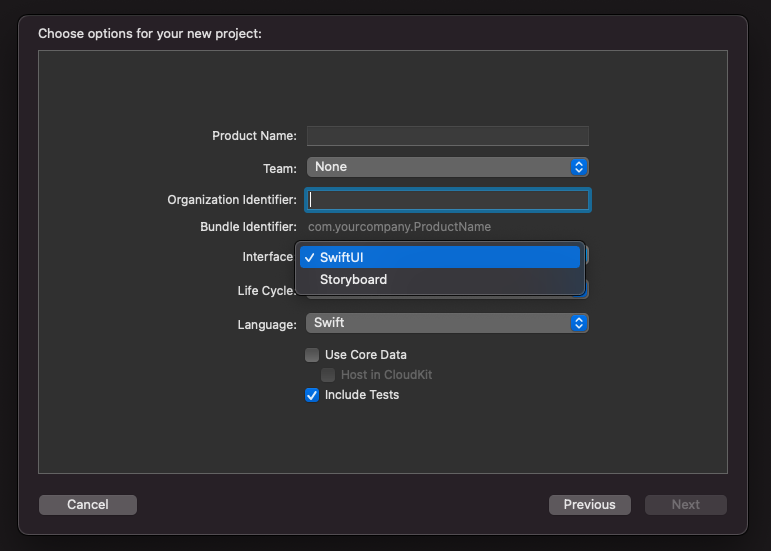Click the Include Tests label
The image size is (771, 551).
pos(362,395)
